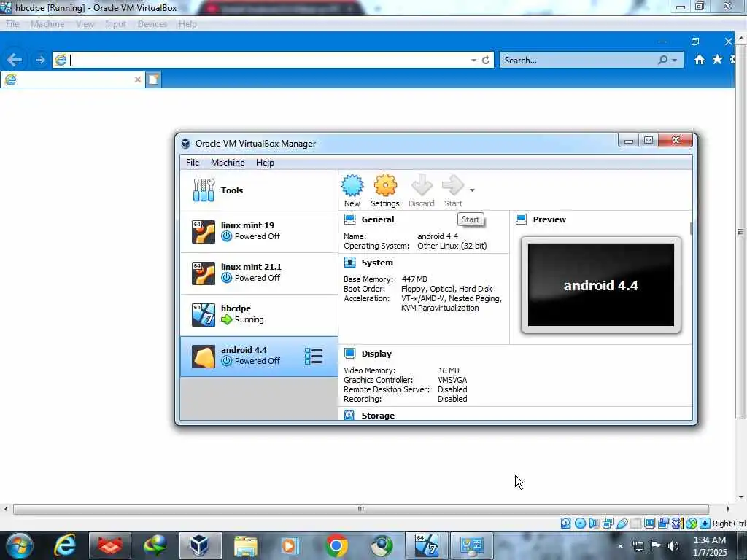Click the shared folders status icon
This screenshot has height=560, width=747.
pyautogui.click(x=635, y=524)
